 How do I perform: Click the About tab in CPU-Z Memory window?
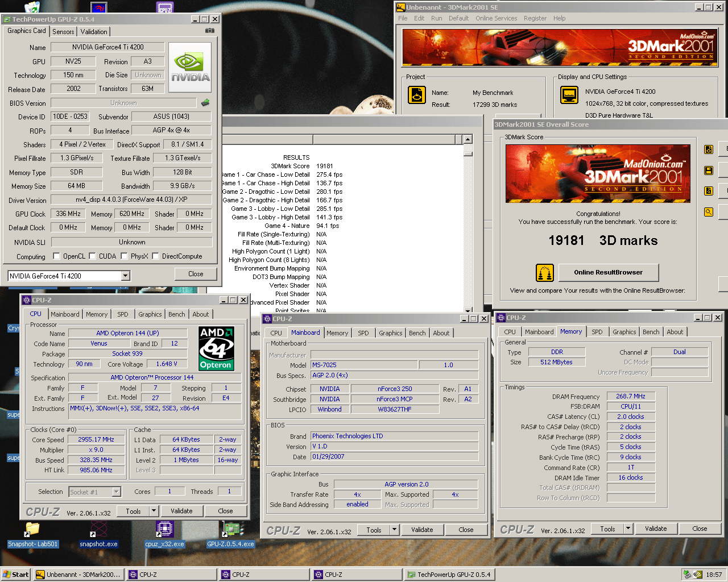(x=675, y=332)
